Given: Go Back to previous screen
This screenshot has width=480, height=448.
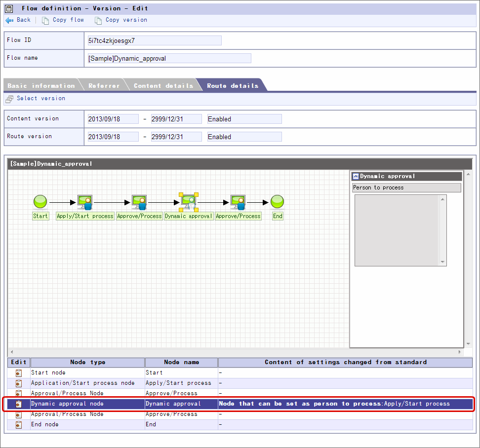Looking at the screenshot, I should click(x=24, y=20).
